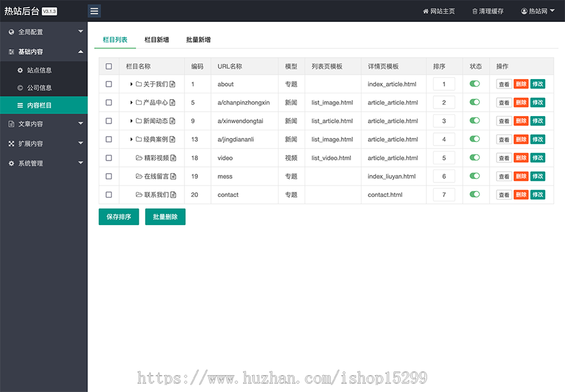This screenshot has height=392, width=565.
Task: Click the page icon after 联系我们
Action: click(x=173, y=194)
